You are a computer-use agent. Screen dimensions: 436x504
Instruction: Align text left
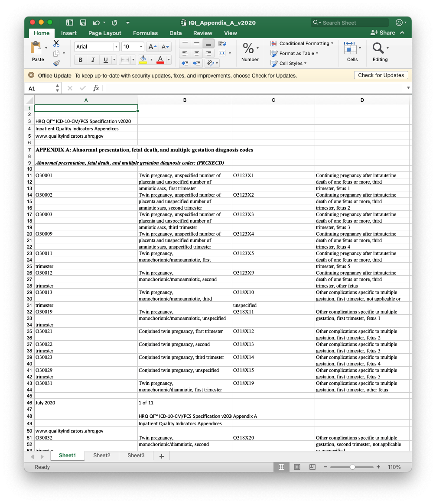point(185,53)
